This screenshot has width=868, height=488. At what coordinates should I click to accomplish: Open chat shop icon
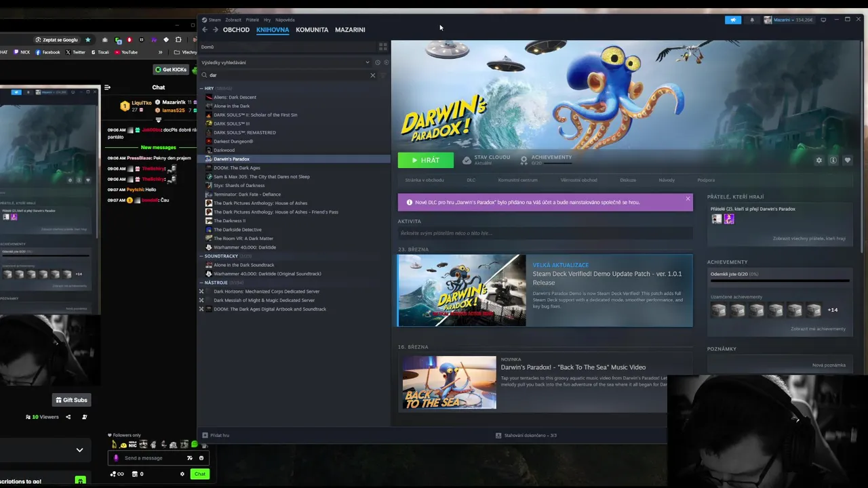pos(134,474)
